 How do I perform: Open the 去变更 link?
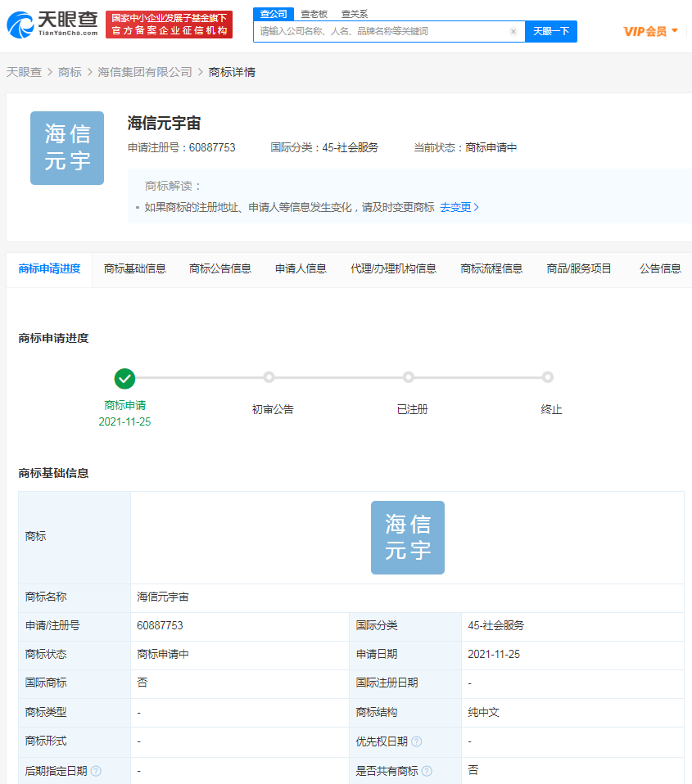[457, 207]
